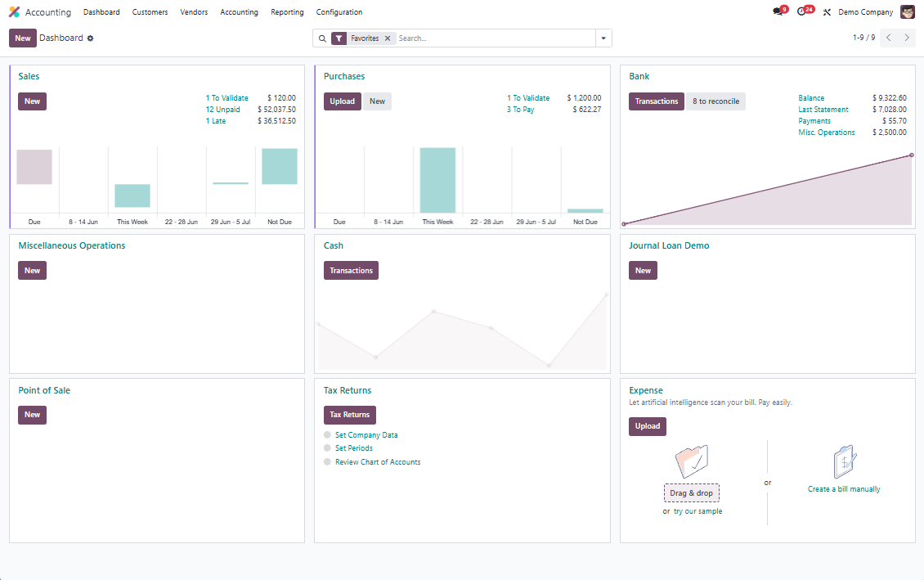Screen dimensions: 924x580
Task: Click the manual bill document icon
Action: click(844, 462)
